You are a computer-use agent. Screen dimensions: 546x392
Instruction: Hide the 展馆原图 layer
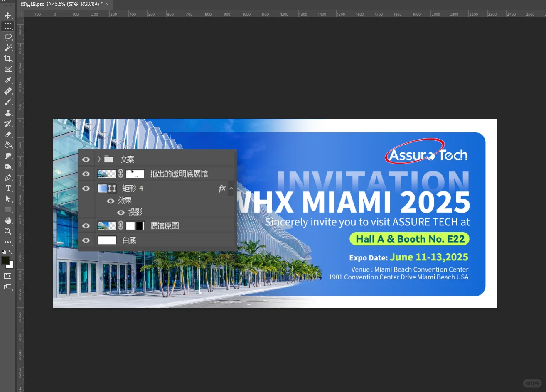point(86,226)
